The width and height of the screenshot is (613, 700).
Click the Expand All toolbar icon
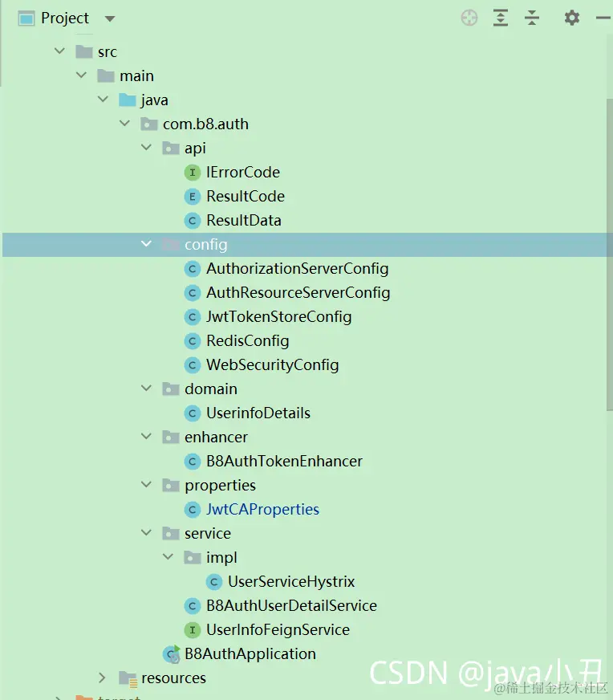(501, 18)
